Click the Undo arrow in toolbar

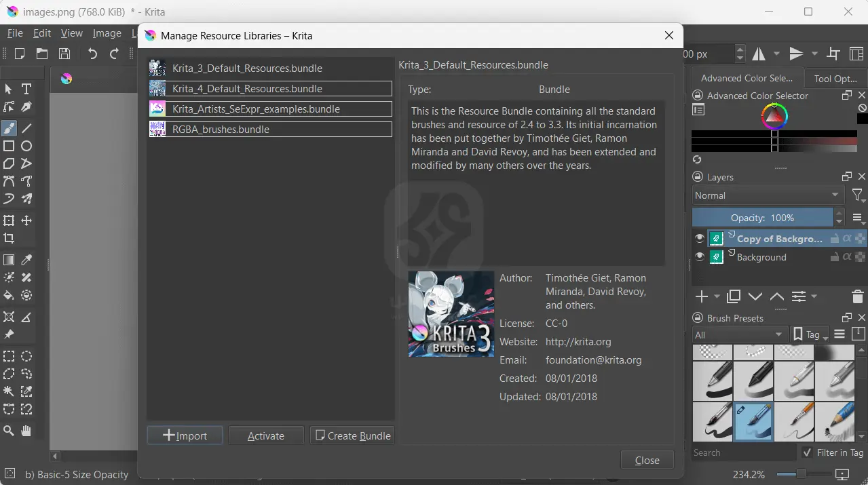[92, 54]
